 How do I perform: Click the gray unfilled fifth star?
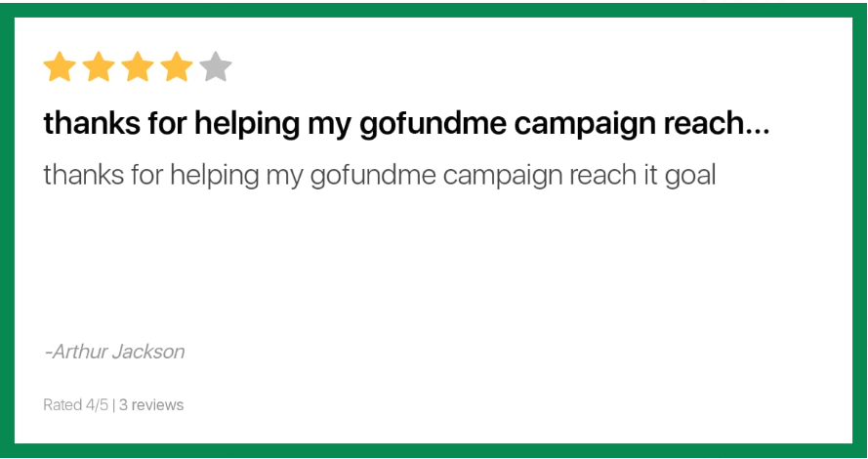click(x=216, y=67)
